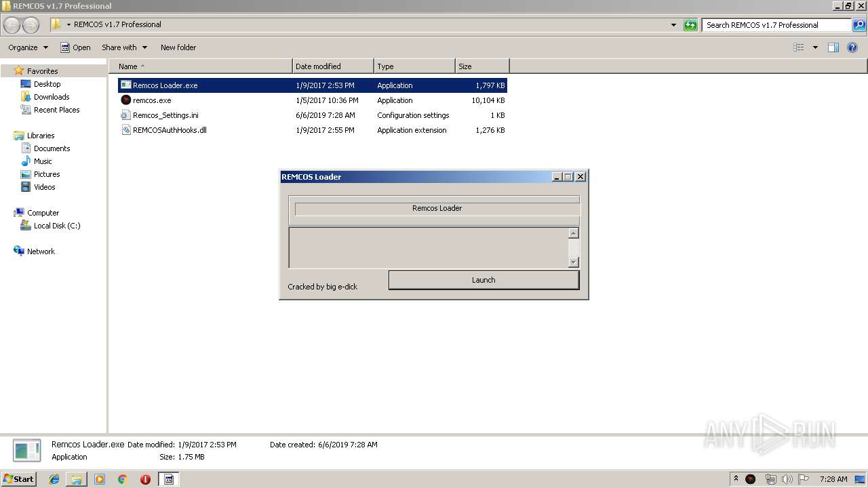Image resolution: width=868 pixels, height=488 pixels.
Task: Click the file thumbnail in details pane
Action: point(26,451)
